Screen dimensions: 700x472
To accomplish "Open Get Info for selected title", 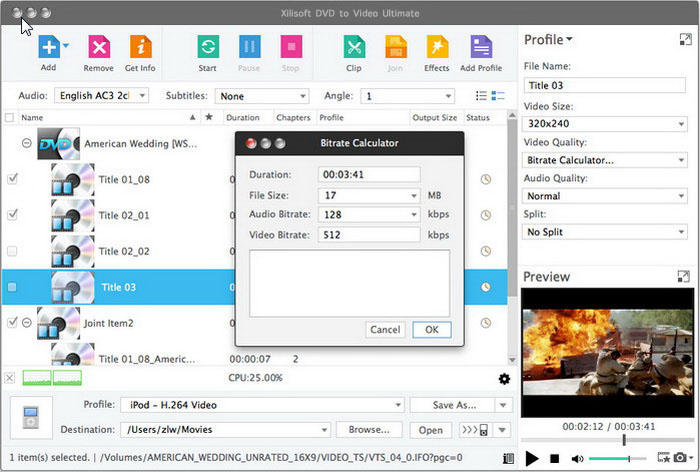I will tap(140, 48).
